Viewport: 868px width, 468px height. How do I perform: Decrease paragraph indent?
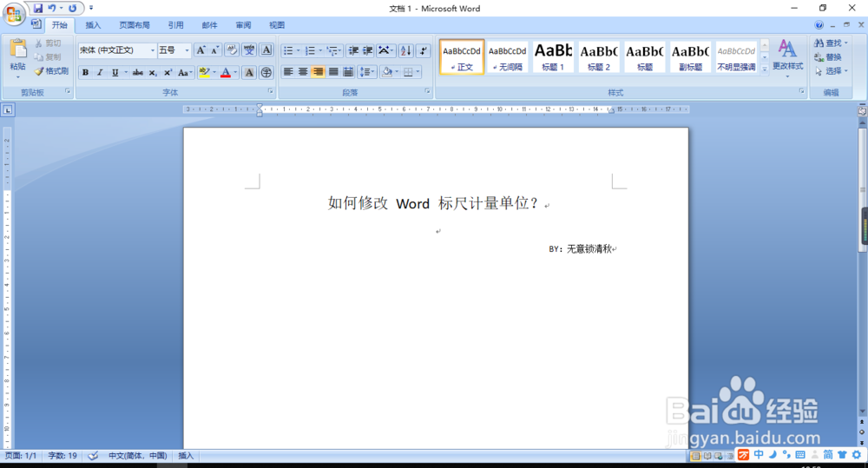(x=353, y=51)
